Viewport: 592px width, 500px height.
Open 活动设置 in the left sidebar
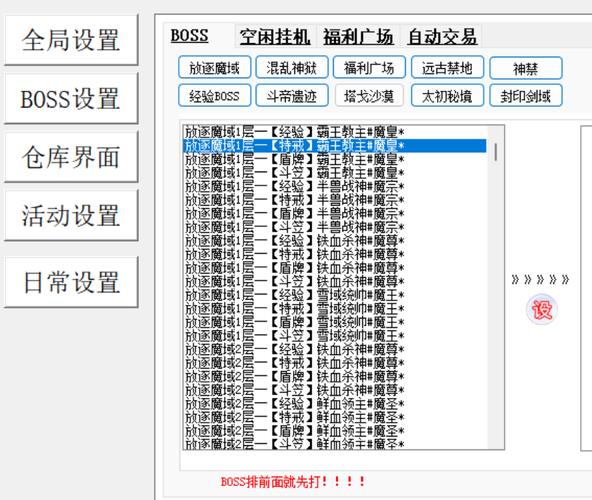pos(71,216)
